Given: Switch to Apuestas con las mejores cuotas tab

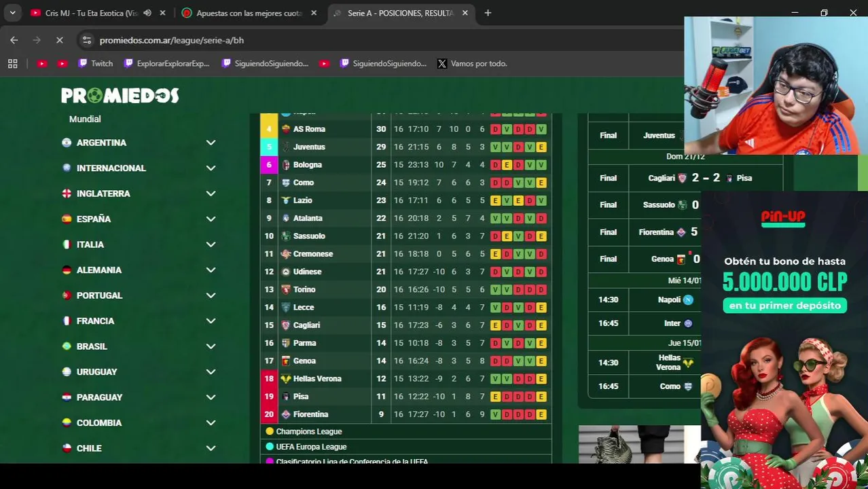Looking at the screenshot, I should coord(250,13).
